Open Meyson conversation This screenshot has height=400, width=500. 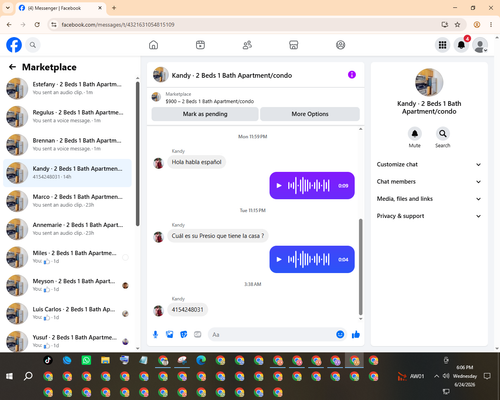tap(67, 285)
